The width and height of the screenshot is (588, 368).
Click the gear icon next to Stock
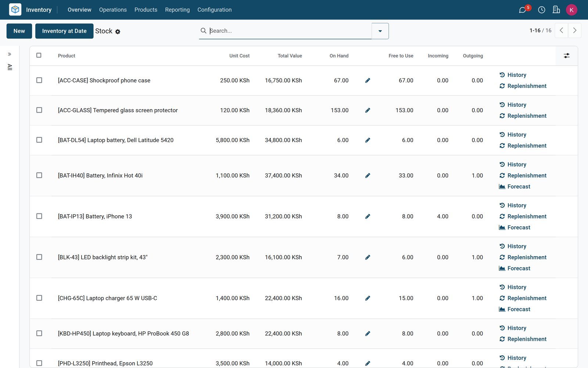(118, 32)
